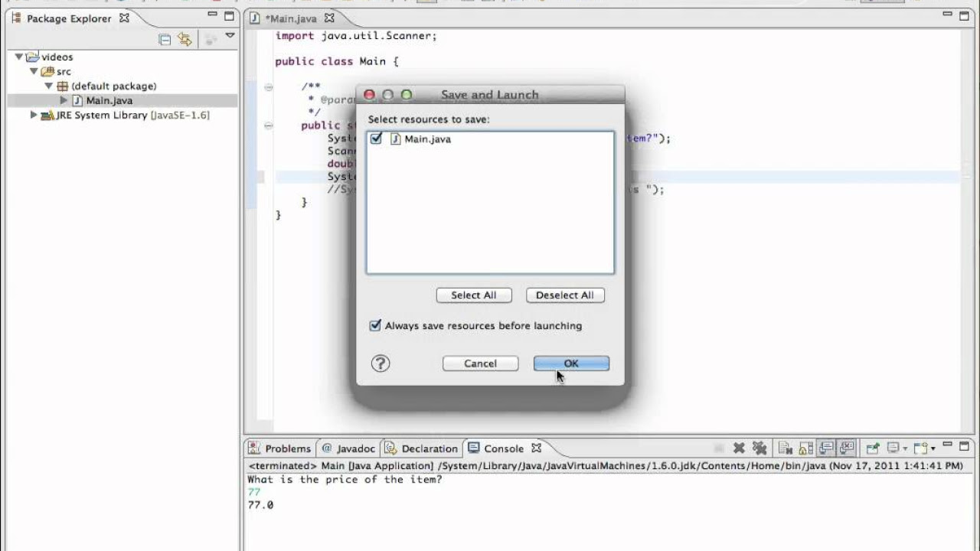Click Cancel in Save and Launch dialog
Screen dimensions: 980x551
(480, 364)
